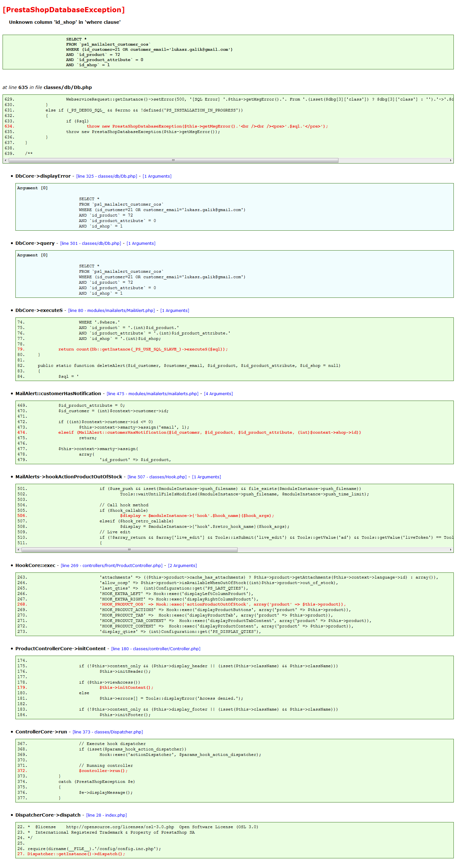Viewport: 457px width, 868px height.
Task: Click line 504 '// Call hook method' comment
Action: (124, 505)
